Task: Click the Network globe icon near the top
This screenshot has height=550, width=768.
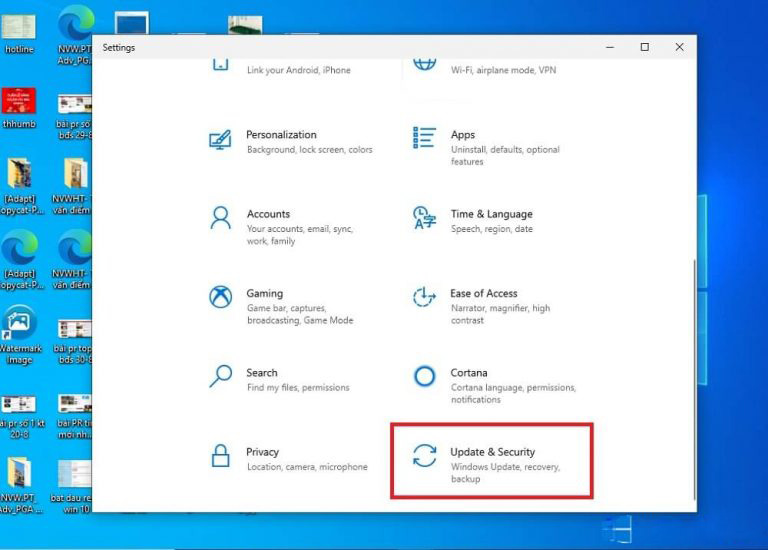Action: 424,64
